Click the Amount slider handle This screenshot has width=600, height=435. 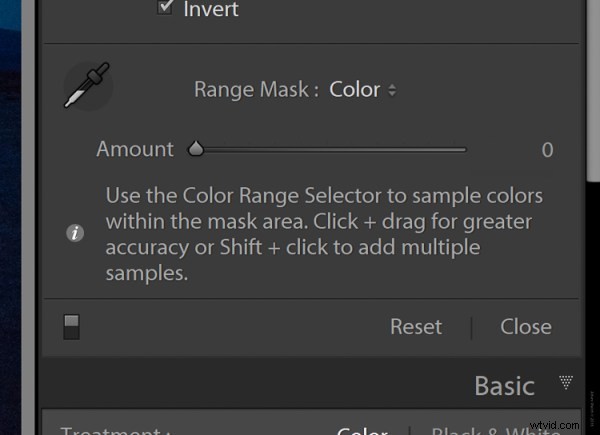[196, 148]
